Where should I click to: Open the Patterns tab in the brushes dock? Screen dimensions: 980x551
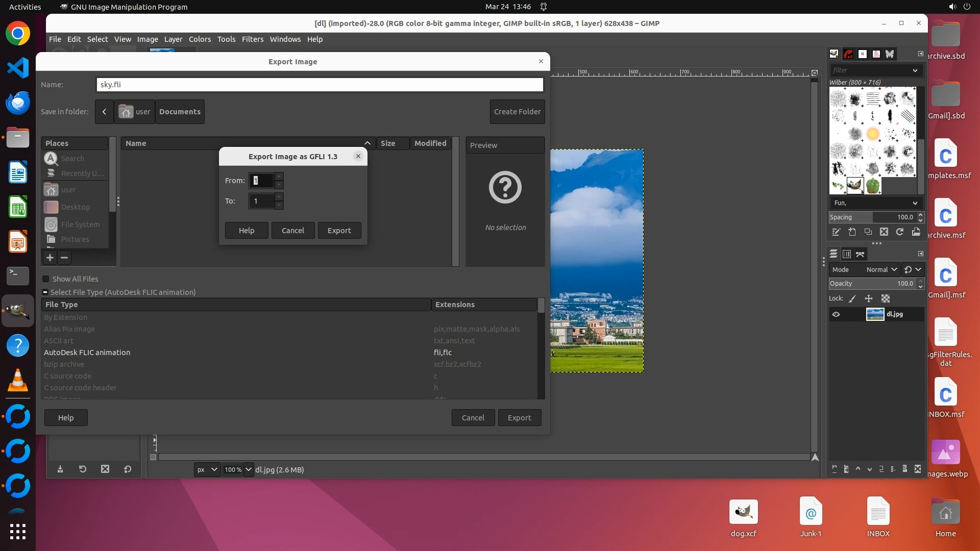pyautogui.click(x=848, y=54)
